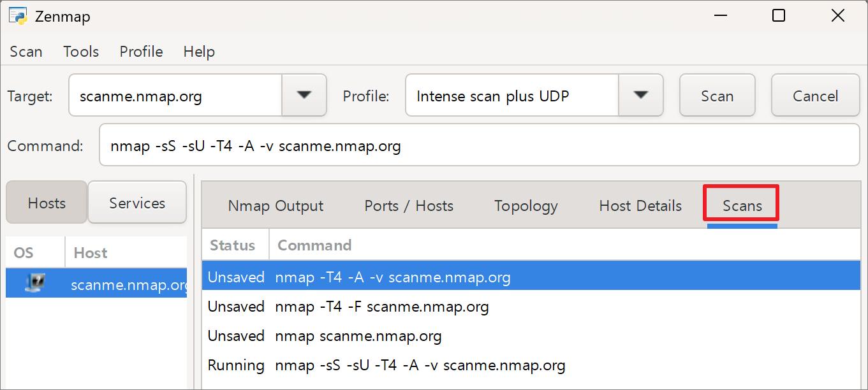Start the scan with Scan button
The image size is (868, 390).
click(x=717, y=96)
